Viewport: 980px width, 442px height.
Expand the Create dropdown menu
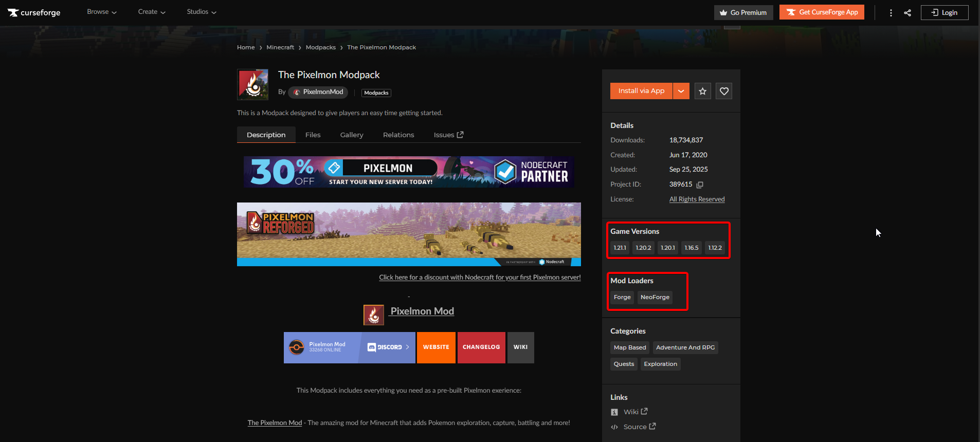(152, 12)
